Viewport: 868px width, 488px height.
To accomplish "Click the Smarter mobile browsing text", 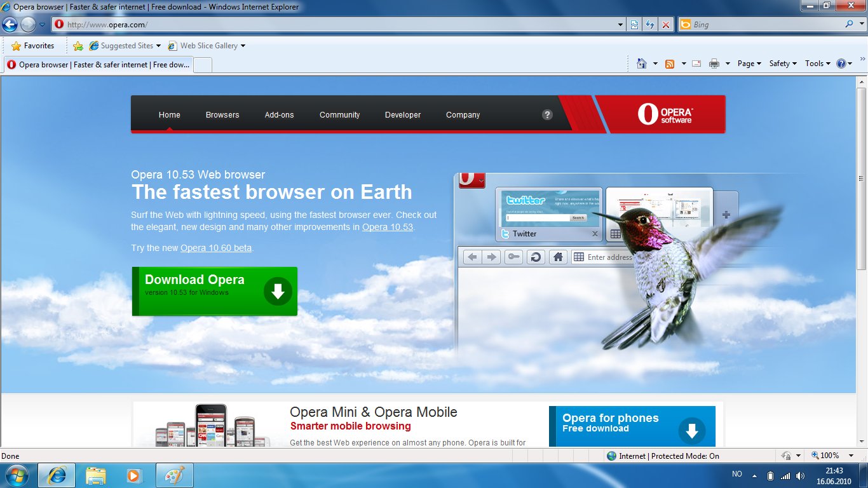I will [x=351, y=426].
